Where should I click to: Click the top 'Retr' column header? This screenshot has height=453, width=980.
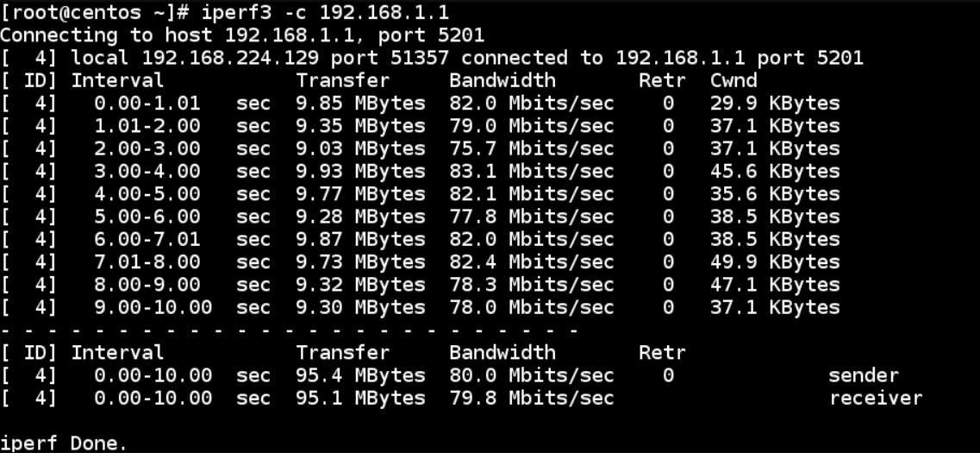[x=662, y=81]
